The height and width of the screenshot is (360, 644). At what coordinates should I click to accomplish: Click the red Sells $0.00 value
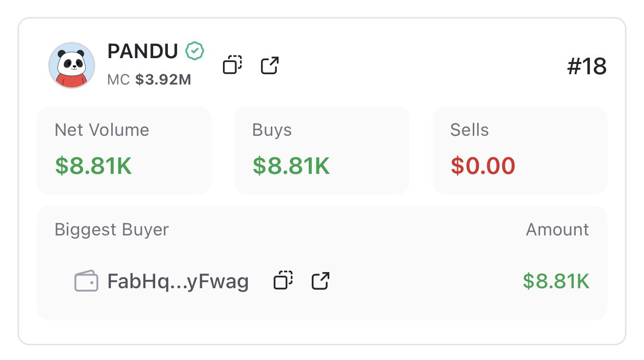coord(483,166)
